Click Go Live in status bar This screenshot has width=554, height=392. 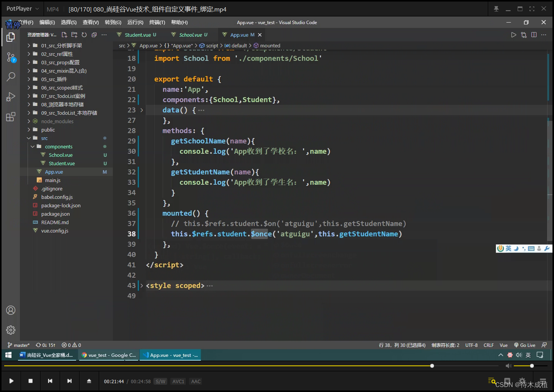coord(525,345)
